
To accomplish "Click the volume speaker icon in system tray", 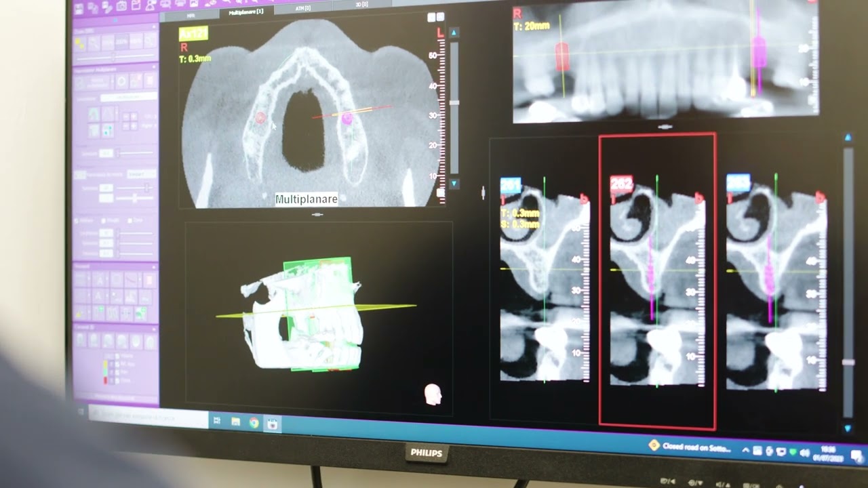I will [804, 453].
